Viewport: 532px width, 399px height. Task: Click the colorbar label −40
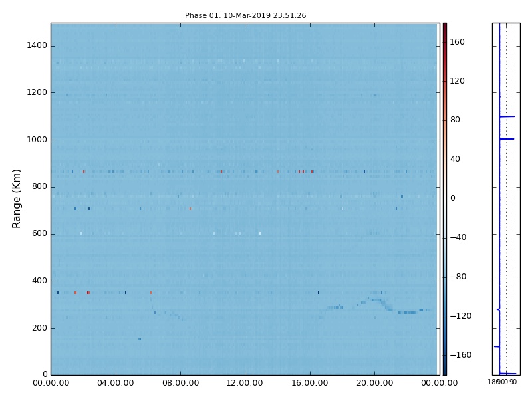click(458, 237)
